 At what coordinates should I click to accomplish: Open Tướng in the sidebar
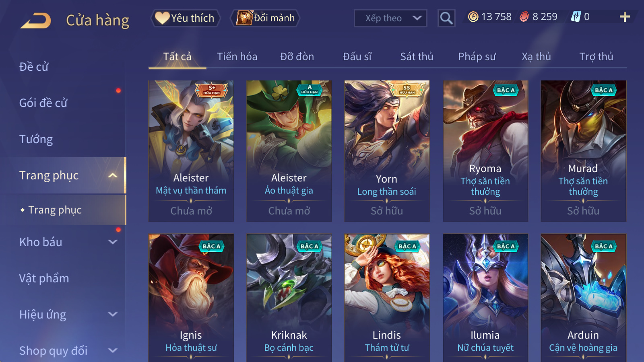coord(36,139)
